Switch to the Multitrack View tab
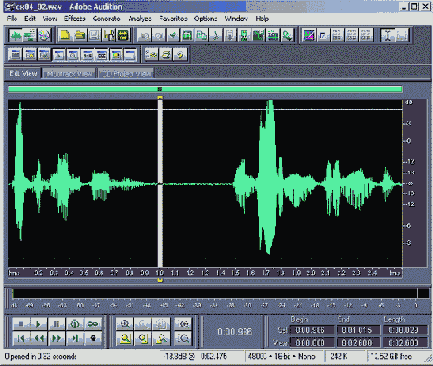The height and width of the screenshot is (366, 433). (69, 73)
